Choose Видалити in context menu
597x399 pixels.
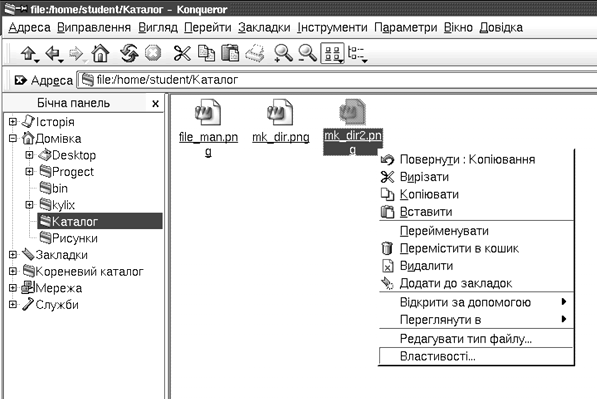476,266
